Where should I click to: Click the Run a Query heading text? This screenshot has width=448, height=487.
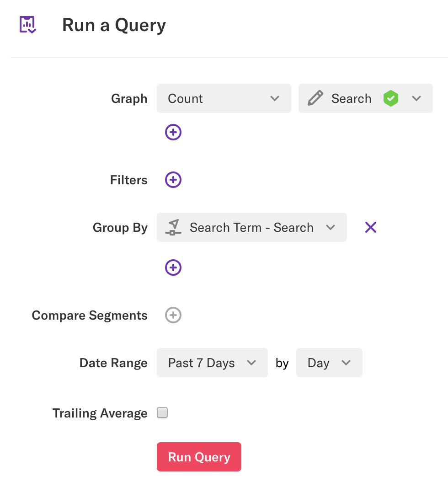(114, 25)
